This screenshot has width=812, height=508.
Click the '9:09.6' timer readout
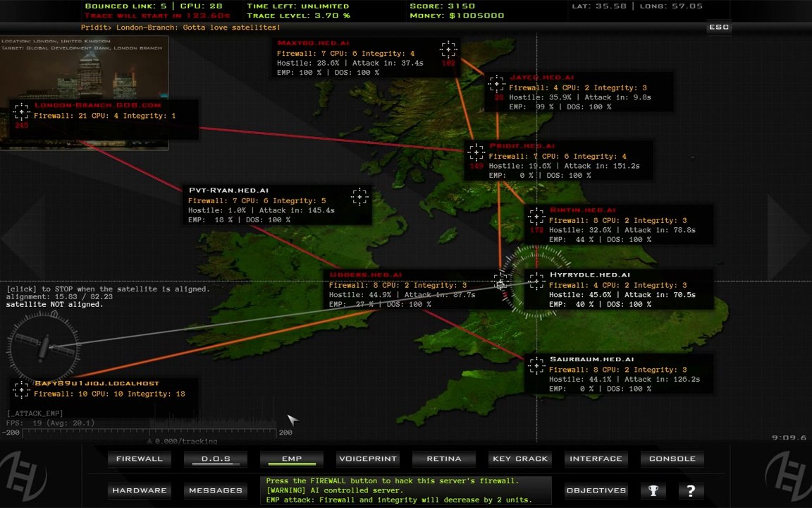pos(789,437)
